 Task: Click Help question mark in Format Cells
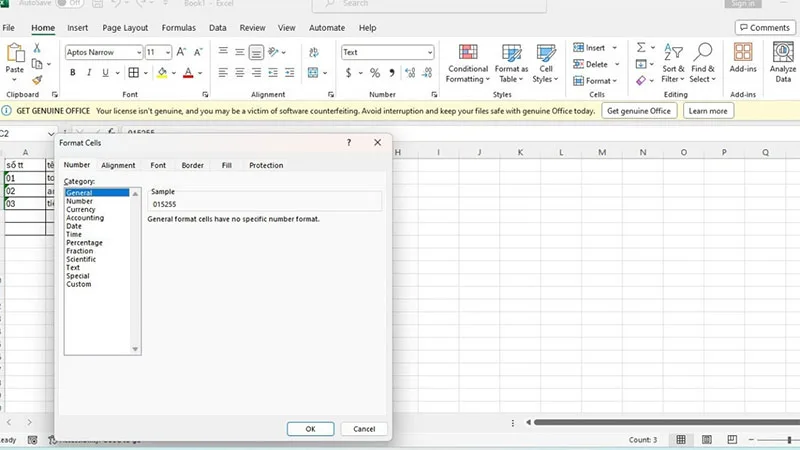tap(349, 142)
